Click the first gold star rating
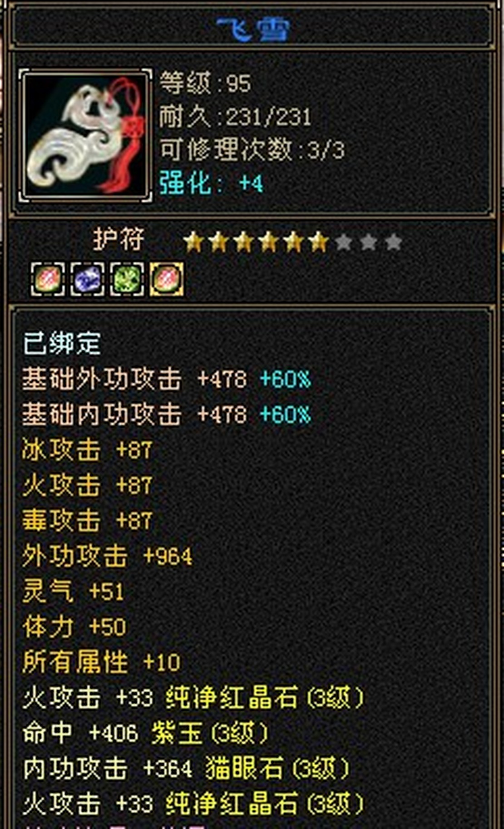This screenshot has height=829, width=504. point(193,242)
